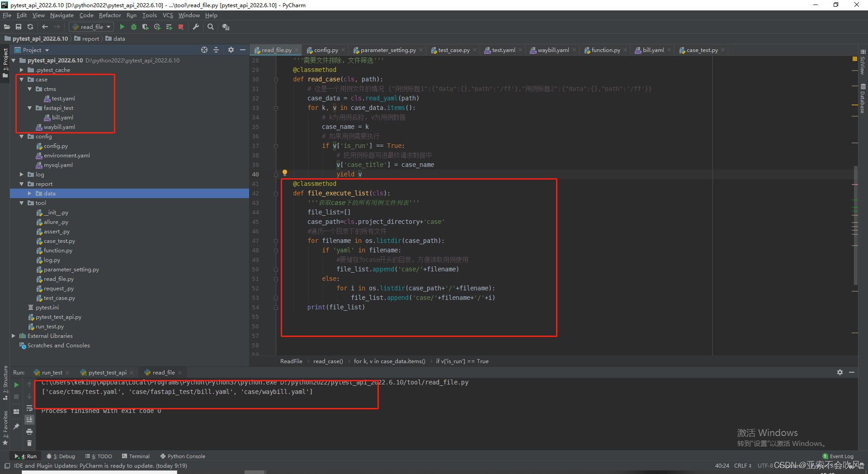Open the Terminal tool window

click(x=135, y=456)
